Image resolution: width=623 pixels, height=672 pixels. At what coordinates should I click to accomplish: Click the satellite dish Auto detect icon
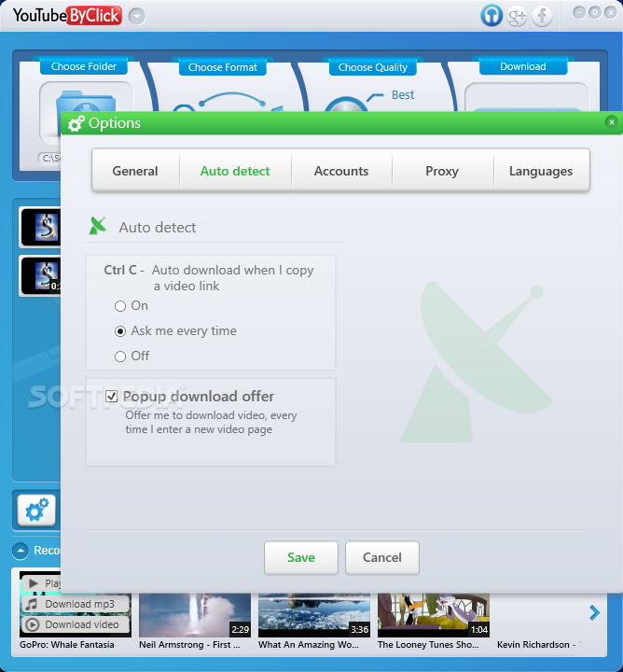pyautogui.click(x=98, y=226)
